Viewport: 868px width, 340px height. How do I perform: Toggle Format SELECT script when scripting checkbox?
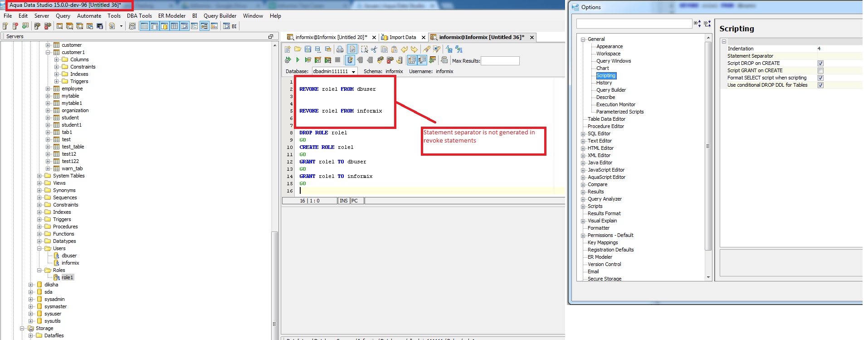point(820,78)
